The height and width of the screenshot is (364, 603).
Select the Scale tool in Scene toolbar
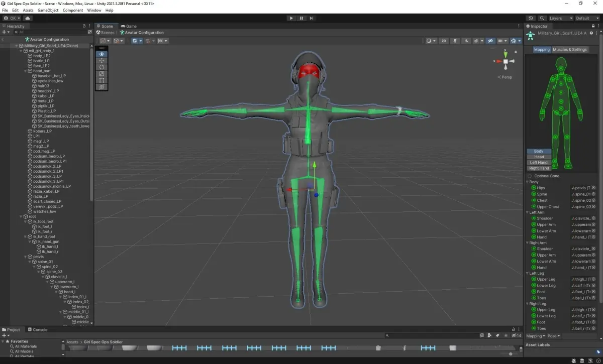[x=102, y=73]
